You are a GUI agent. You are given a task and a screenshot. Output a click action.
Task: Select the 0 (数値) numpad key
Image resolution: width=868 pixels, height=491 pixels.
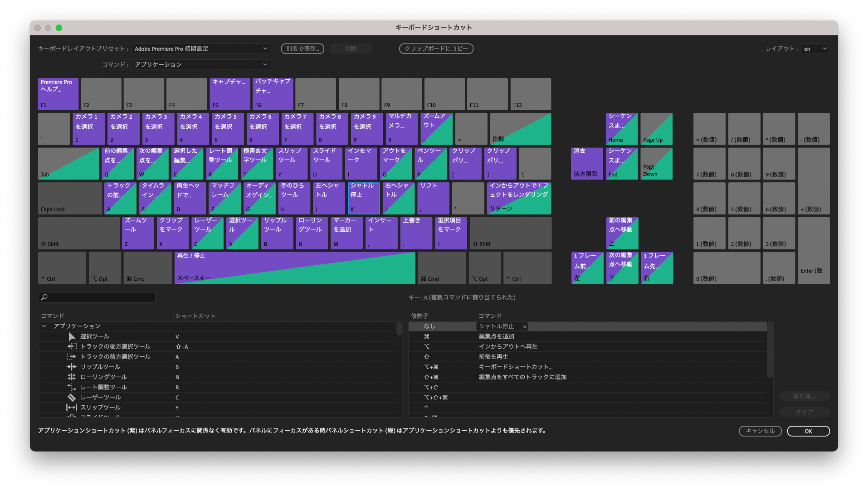click(x=727, y=268)
